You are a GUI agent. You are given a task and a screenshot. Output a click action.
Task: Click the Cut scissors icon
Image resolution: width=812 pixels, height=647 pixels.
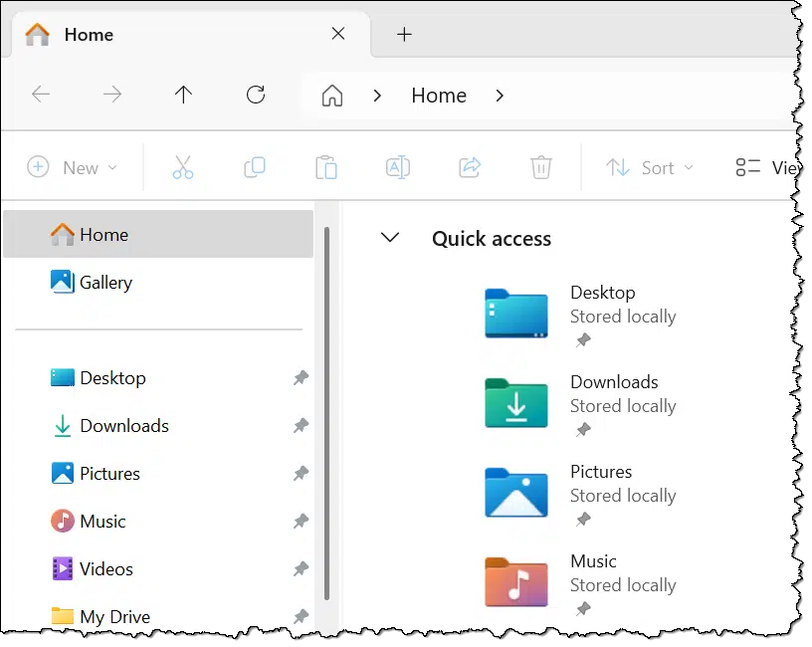[x=183, y=167]
